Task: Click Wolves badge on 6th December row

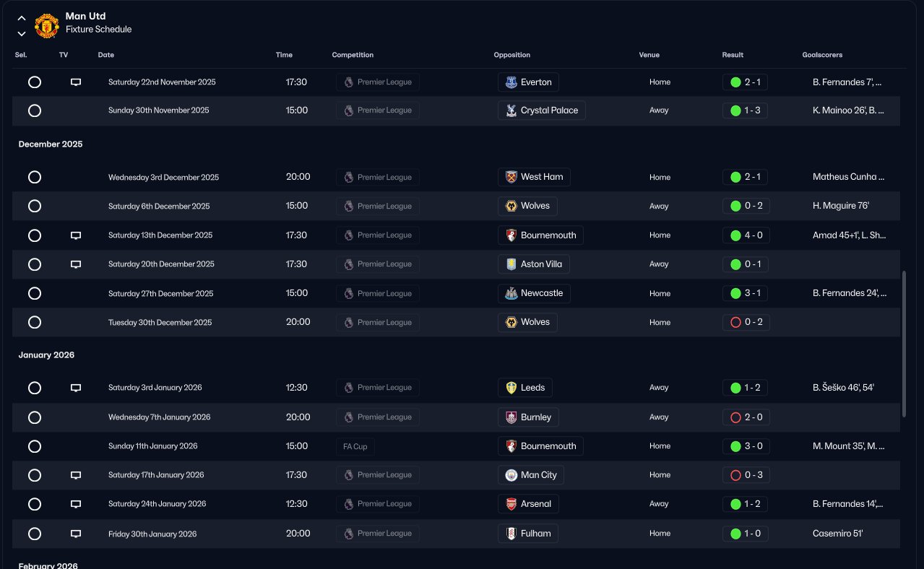Action: tap(511, 206)
